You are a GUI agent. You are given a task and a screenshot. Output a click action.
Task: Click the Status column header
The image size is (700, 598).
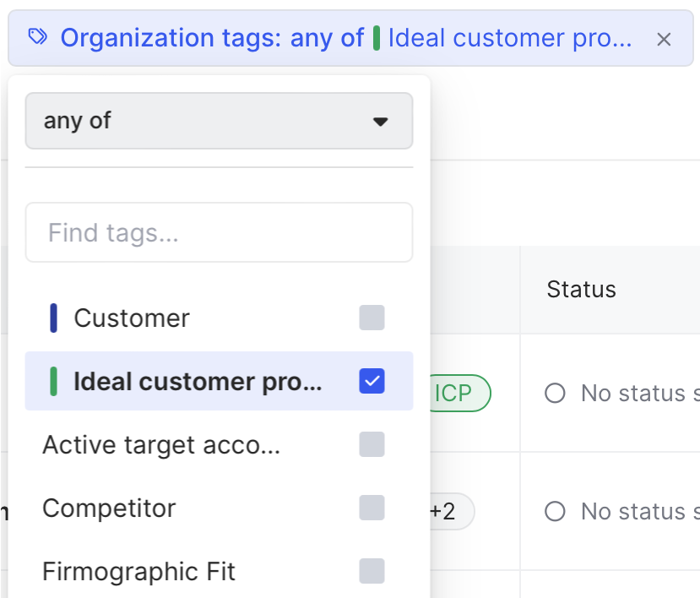pyautogui.click(x=581, y=290)
